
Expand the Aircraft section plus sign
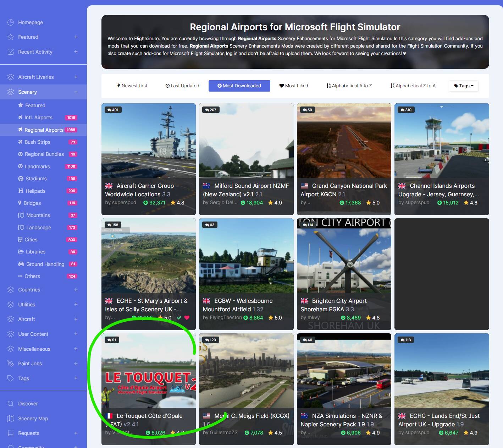point(76,319)
